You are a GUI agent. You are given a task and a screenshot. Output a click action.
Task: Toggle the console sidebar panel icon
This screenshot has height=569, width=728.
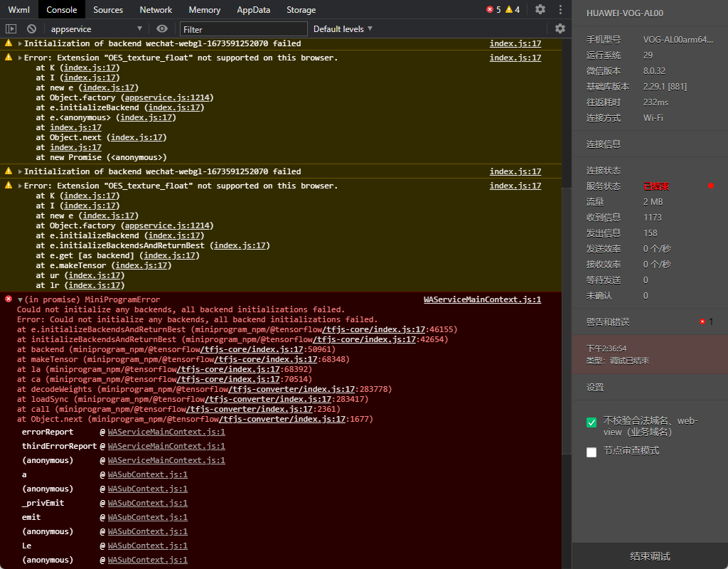[x=11, y=28]
